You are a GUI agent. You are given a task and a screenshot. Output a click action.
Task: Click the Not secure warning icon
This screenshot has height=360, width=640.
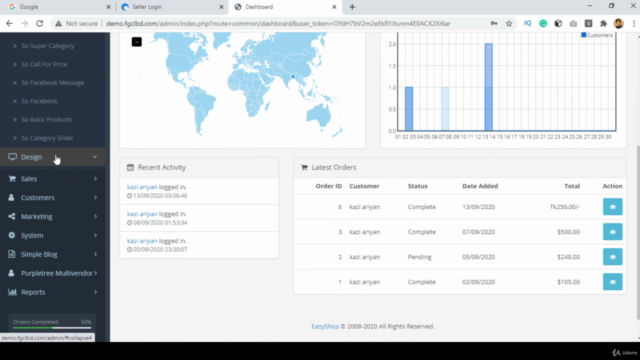(58, 24)
